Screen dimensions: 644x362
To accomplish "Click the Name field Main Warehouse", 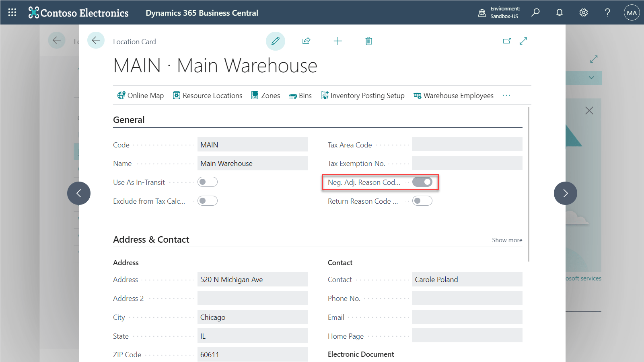I will pyautogui.click(x=253, y=163).
